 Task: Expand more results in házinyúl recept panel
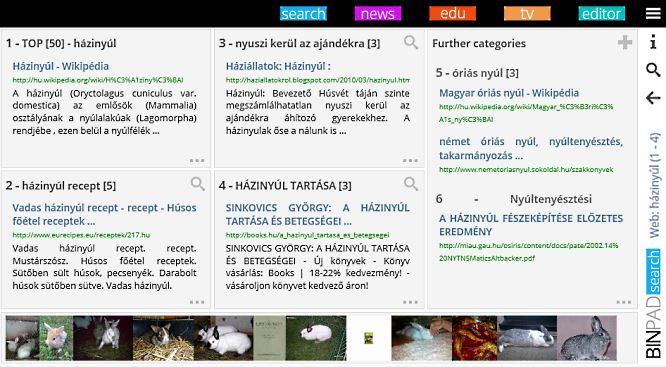pyautogui.click(x=197, y=302)
